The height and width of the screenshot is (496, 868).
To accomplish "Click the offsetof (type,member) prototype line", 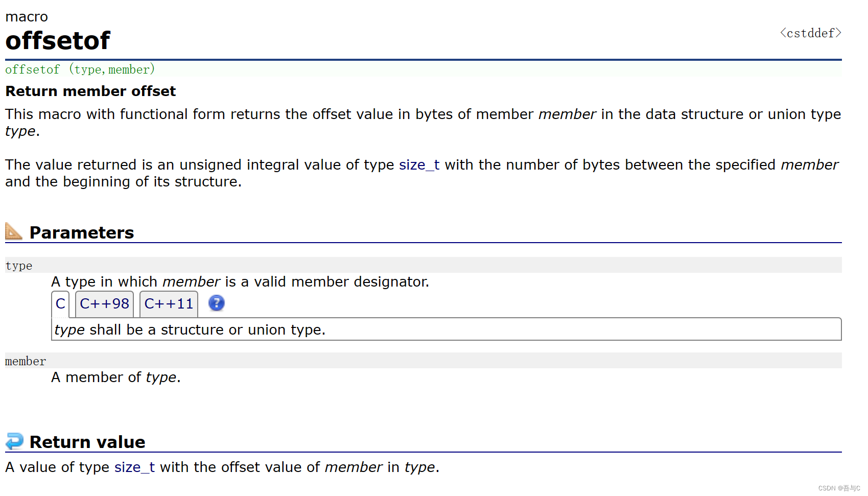I will (x=80, y=69).
